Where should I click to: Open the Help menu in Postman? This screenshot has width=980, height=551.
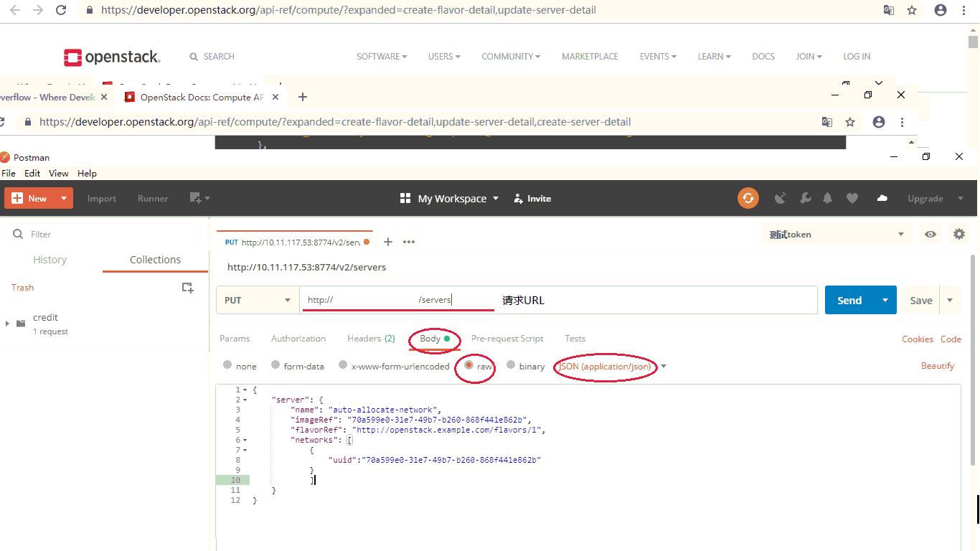click(x=87, y=174)
